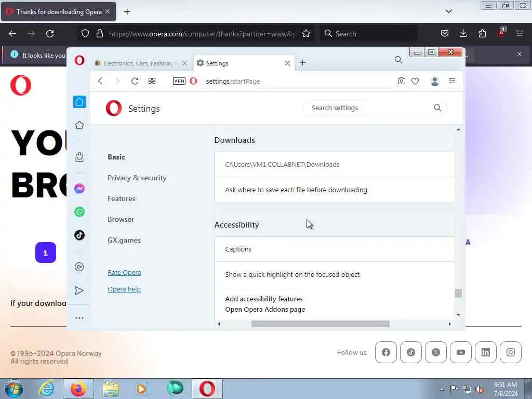Viewport: 532px width, 399px height.
Task: Click Opera back arrow
Action: click(x=100, y=81)
